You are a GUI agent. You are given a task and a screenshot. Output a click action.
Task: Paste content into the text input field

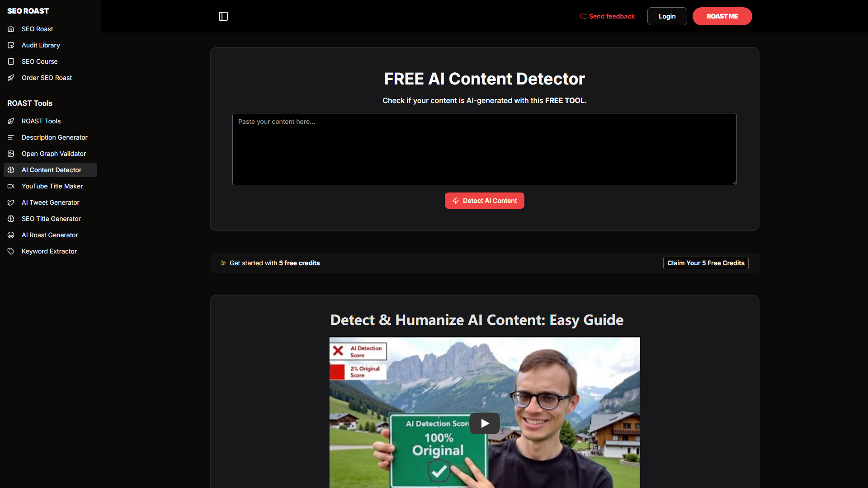pos(484,148)
